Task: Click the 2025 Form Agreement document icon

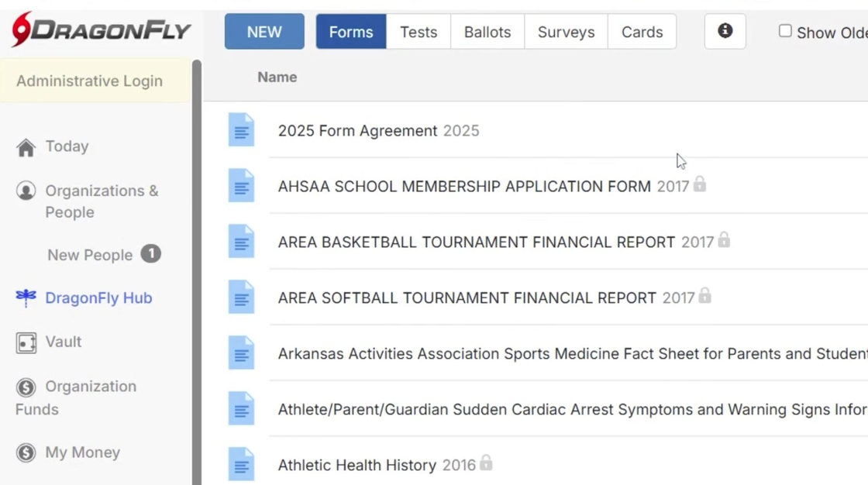Action: 241,130
